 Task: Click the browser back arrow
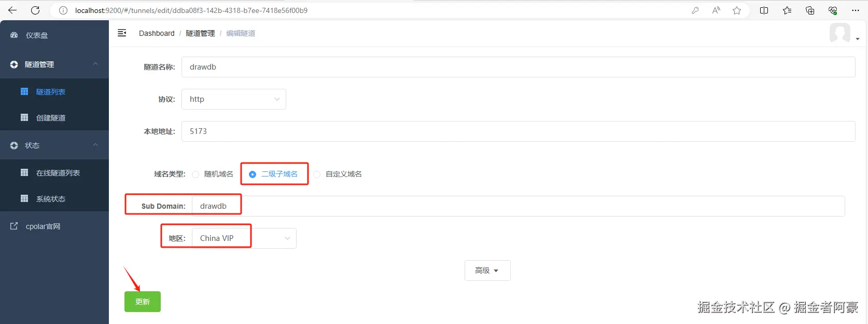[12, 10]
